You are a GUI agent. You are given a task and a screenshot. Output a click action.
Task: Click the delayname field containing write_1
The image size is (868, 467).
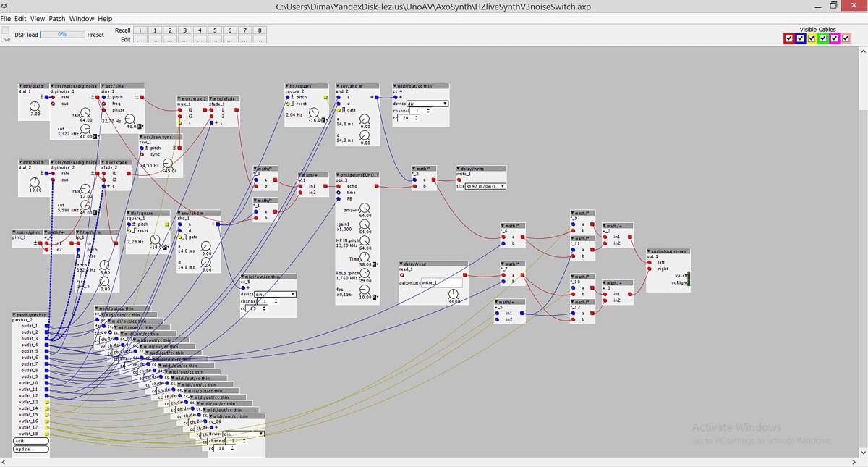[x=441, y=283]
